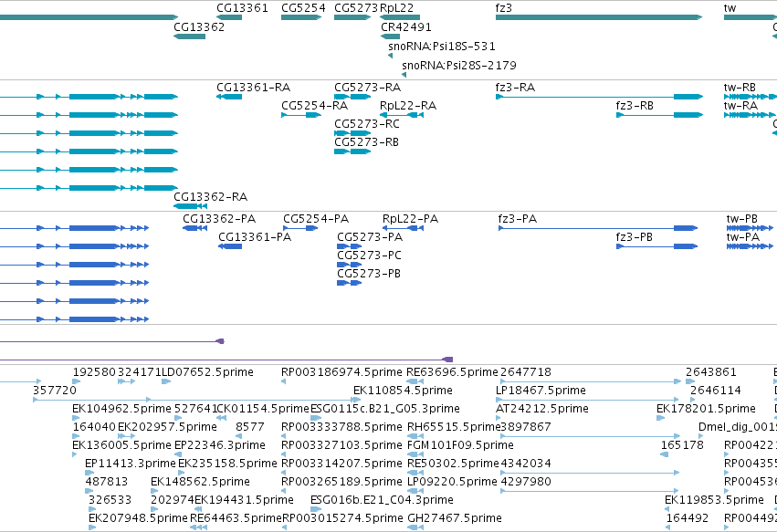Click EST EK207948.5prime
The height and width of the screenshot is (532, 777).
point(138,518)
